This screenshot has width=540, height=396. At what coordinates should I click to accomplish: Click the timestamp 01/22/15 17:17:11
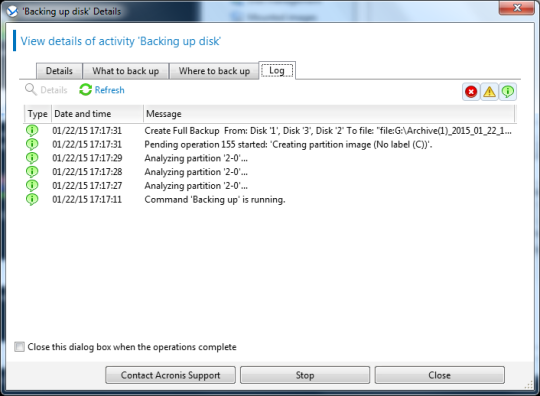point(87,200)
